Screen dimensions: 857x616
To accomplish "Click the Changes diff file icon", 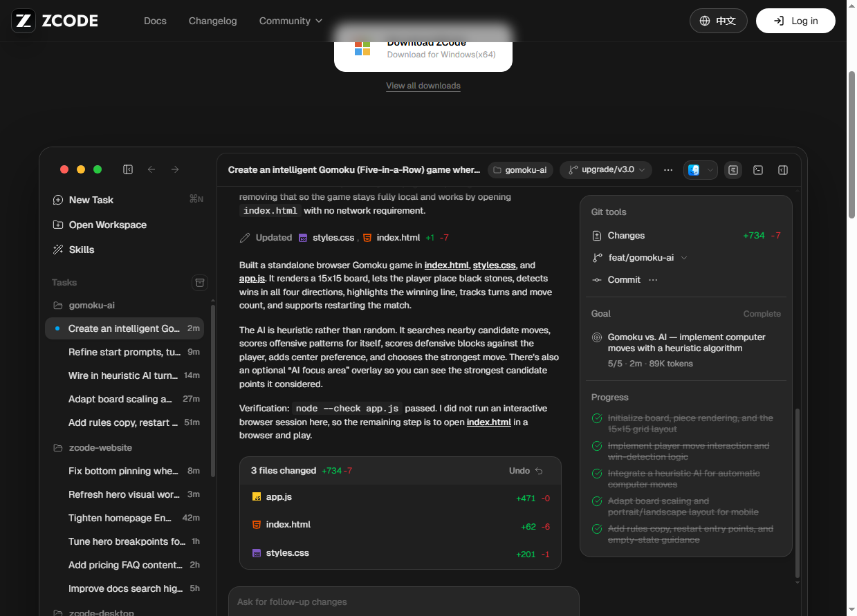I will [597, 236].
